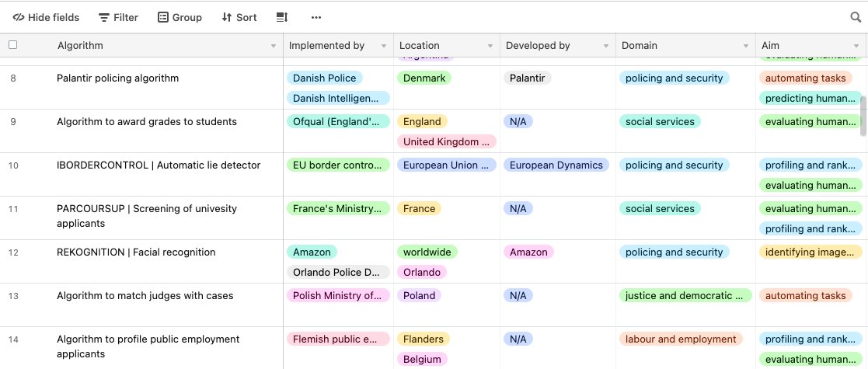This screenshot has height=369, width=868.
Task: Click the England location tag
Action: click(x=422, y=122)
